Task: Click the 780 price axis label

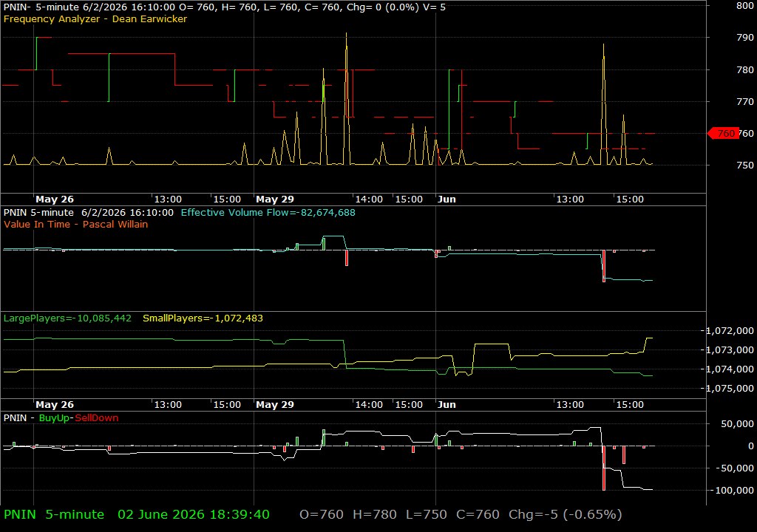Action: (x=745, y=69)
